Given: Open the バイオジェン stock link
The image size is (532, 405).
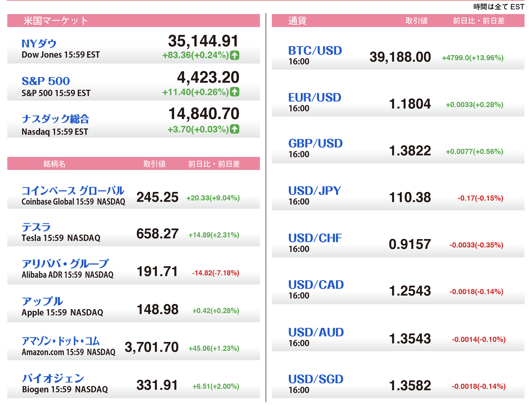Looking at the screenshot, I should point(53,378).
